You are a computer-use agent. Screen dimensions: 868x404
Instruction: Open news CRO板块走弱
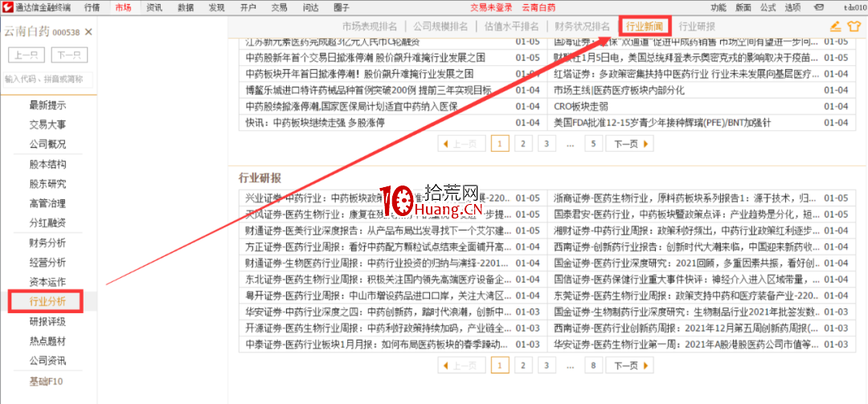pos(580,106)
